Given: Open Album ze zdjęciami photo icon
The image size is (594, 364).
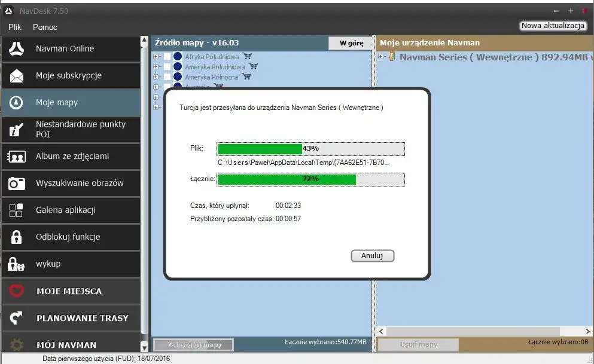Looking at the screenshot, I should 17,157.
